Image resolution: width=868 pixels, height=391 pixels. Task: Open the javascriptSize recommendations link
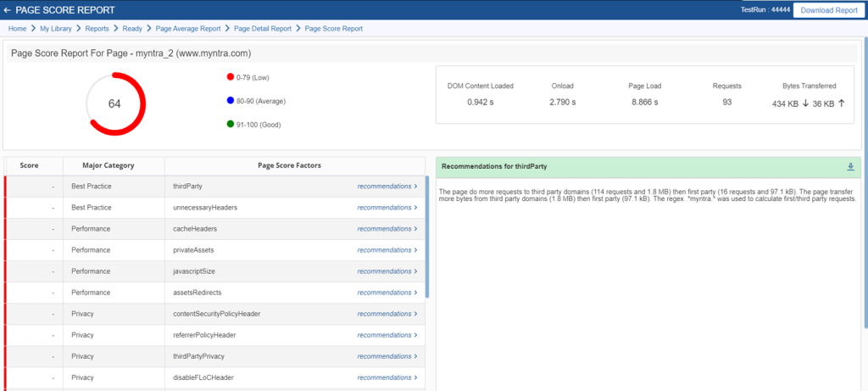(x=387, y=271)
